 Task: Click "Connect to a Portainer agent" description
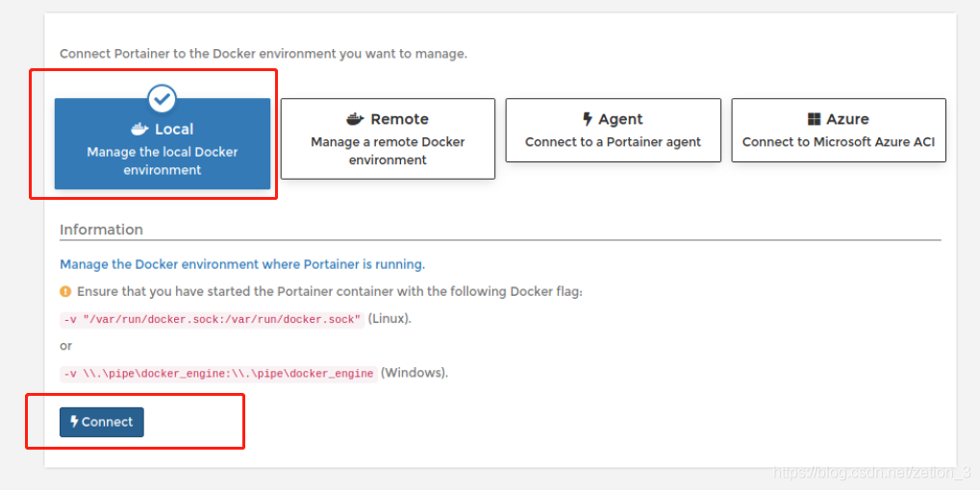click(x=613, y=142)
